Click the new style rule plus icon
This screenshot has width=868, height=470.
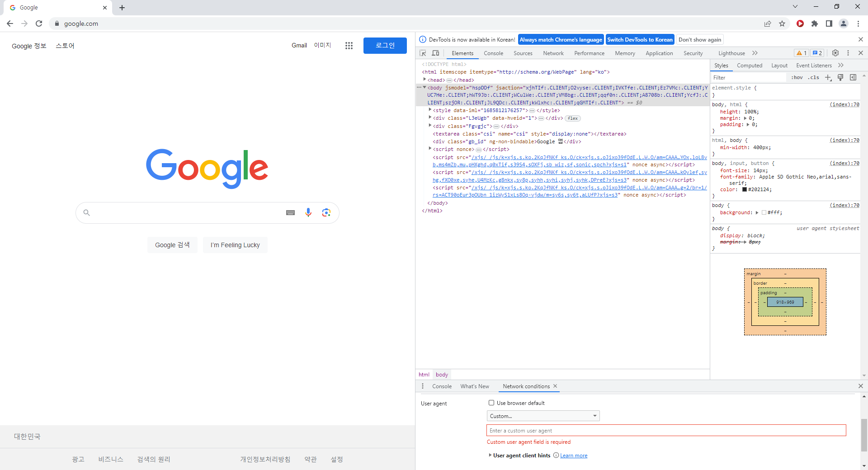click(828, 77)
